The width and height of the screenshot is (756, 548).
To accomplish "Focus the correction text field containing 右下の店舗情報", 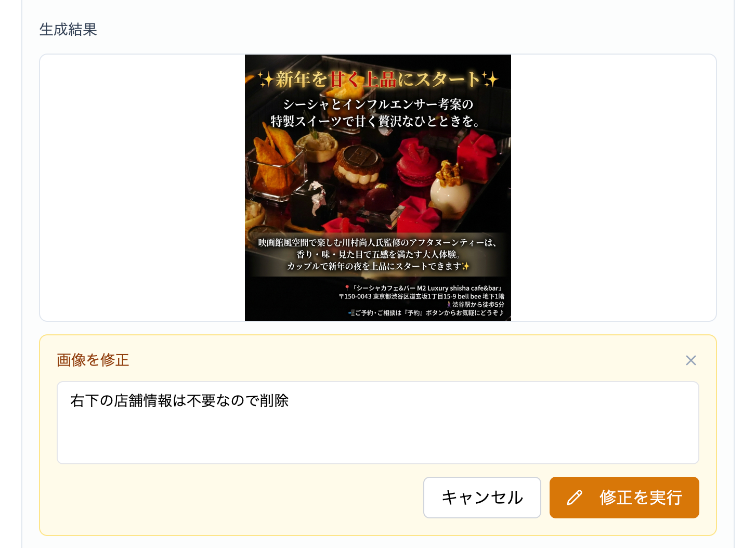I will click(377, 423).
